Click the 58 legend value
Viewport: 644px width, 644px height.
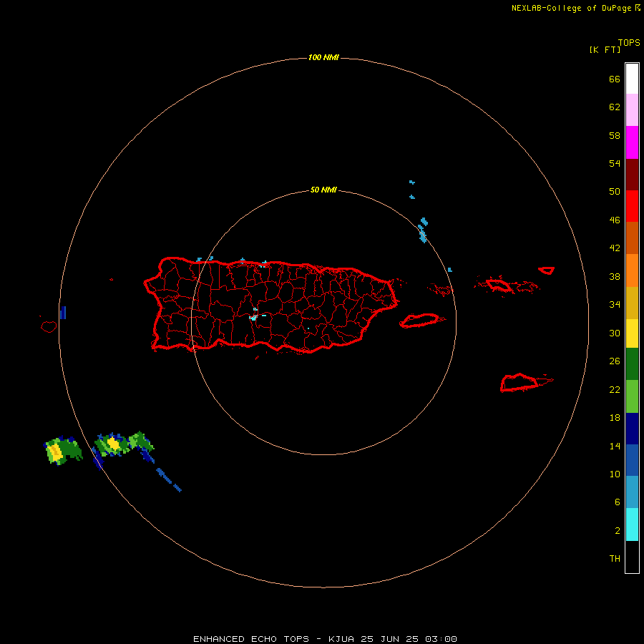tap(615, 135)
